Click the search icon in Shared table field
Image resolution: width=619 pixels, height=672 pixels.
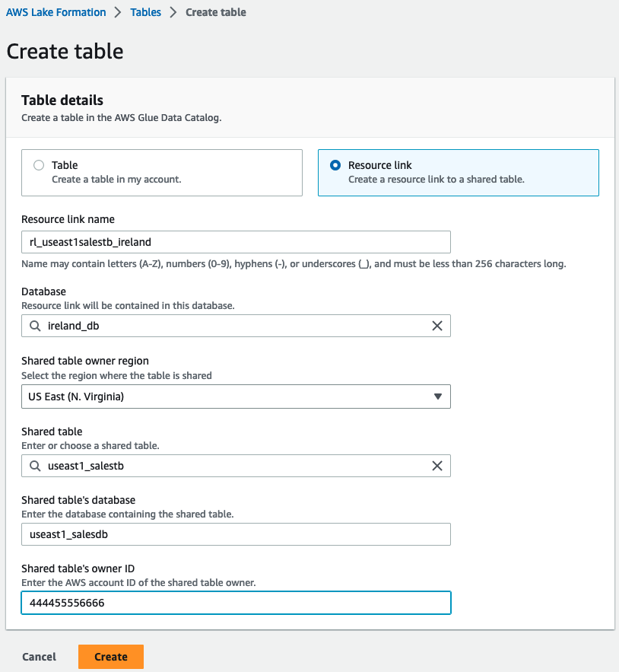click(35, 466)
